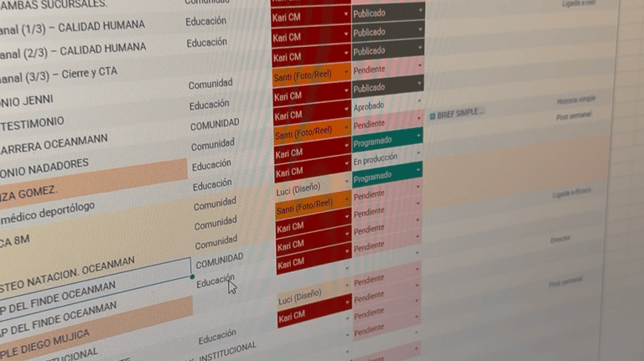Open Publicado status in the TESTIMONIO row
644x361 pixels.
tap(387, 87)
